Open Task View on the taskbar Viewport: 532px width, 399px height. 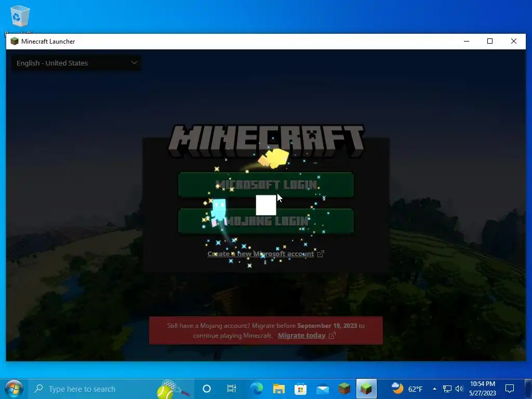click(231, 389)
